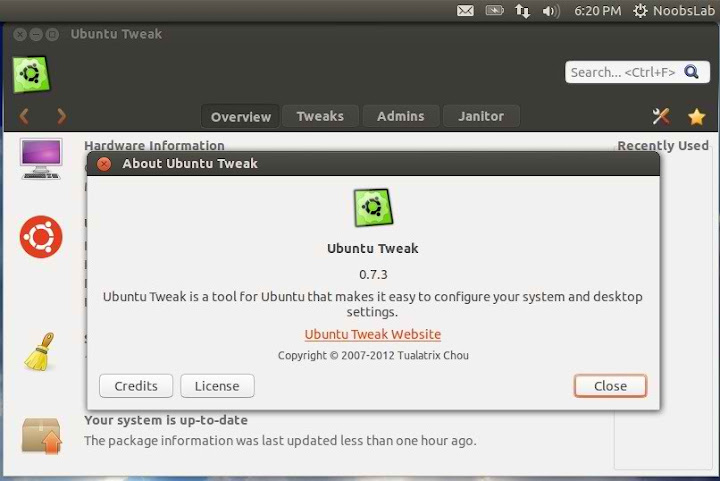Click the yellow star favorites icon

click(697, 117)
